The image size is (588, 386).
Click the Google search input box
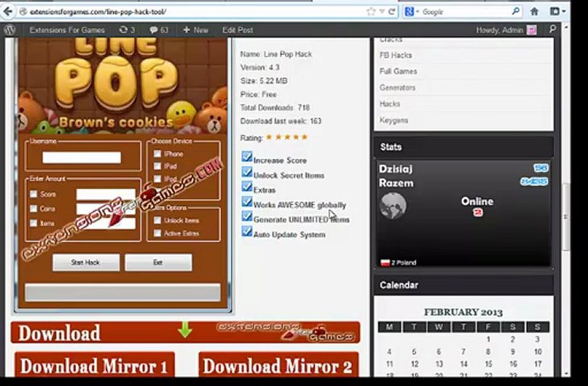pos(465,12)
